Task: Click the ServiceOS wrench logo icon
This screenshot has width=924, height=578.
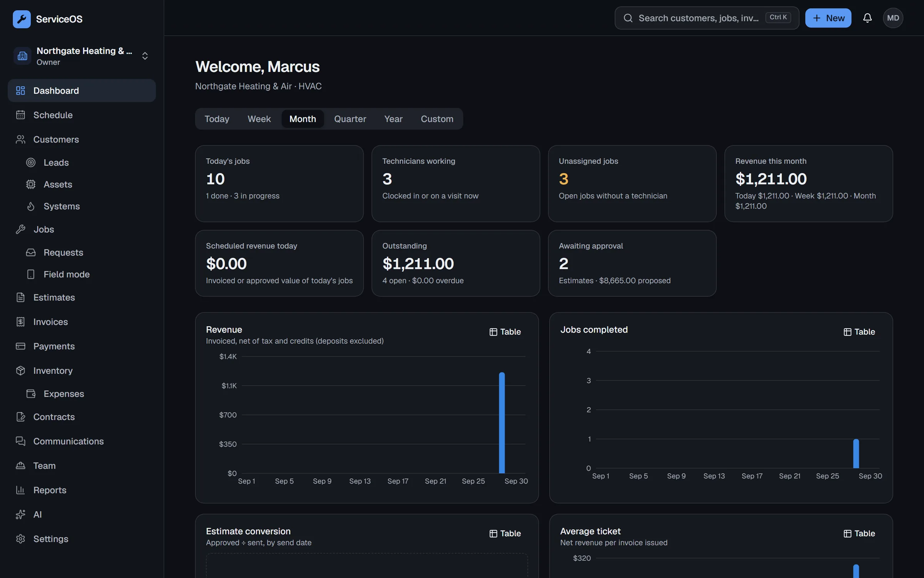Action: click(x=22, y=19)
